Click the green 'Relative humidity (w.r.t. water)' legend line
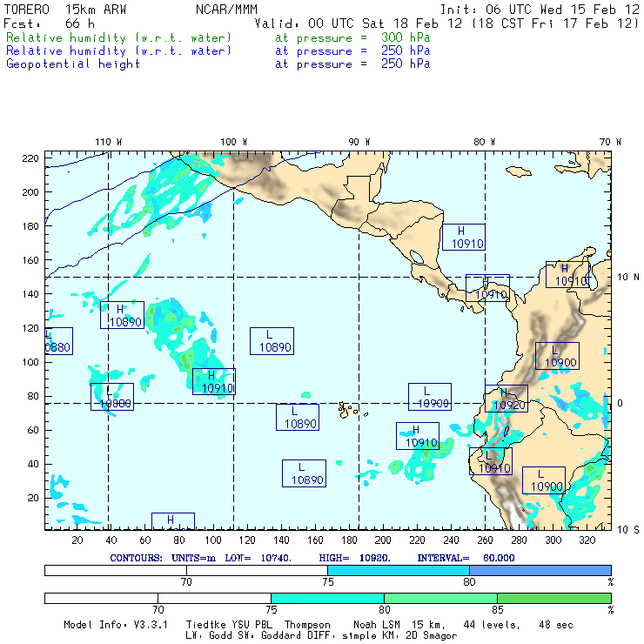The image size is (644, 644). (118, 37)
